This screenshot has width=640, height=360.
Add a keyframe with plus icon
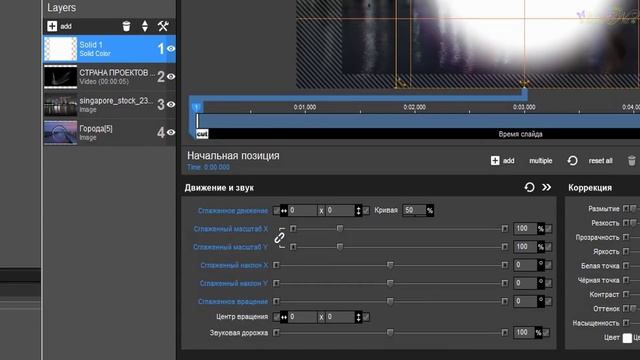pyautogui.click(x=495, y=160)
